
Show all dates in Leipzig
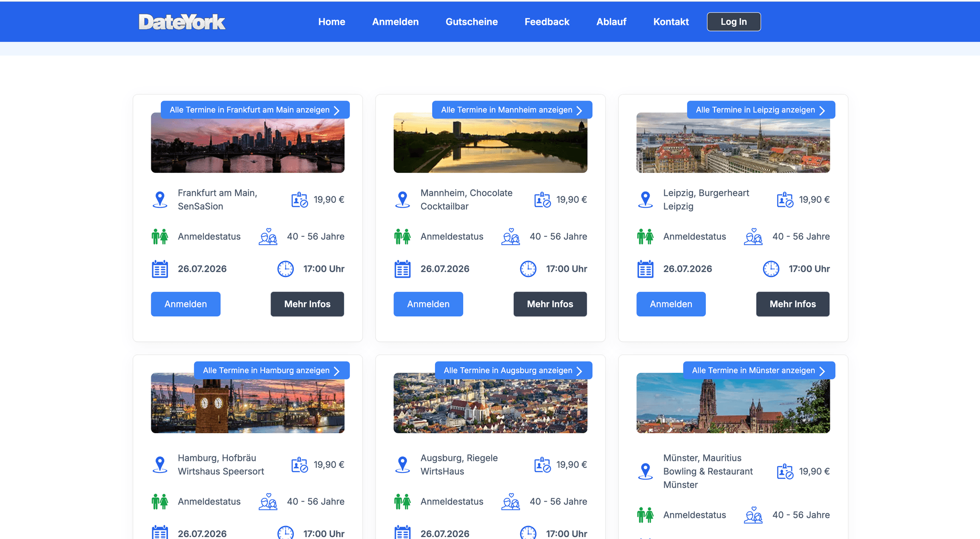[x=761, y=110]
